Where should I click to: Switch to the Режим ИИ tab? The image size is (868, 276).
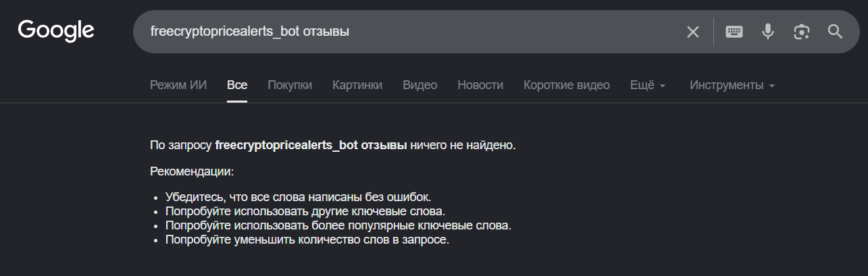(178, 85)
